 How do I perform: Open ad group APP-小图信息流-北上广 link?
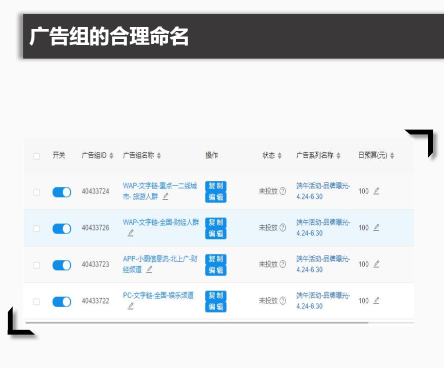tap(160, 264)
